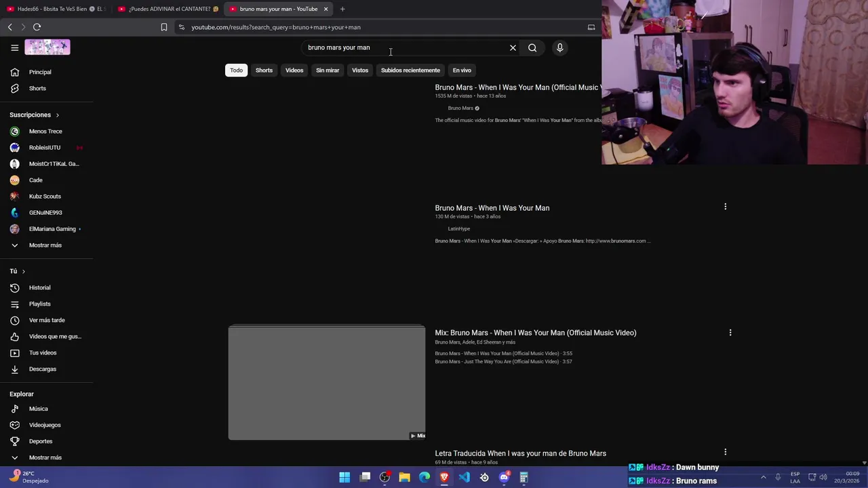The height and width of the screenshot is (488, 868).
Task: Select the Subidos recientemente filter chip
Action: 410,70
